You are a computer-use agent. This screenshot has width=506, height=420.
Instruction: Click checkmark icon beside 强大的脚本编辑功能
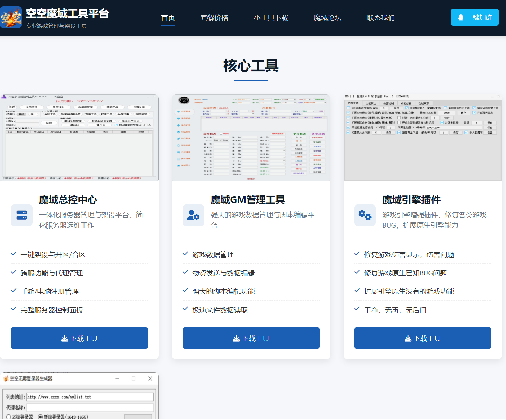pyautogui.click(x=185, y=290)
